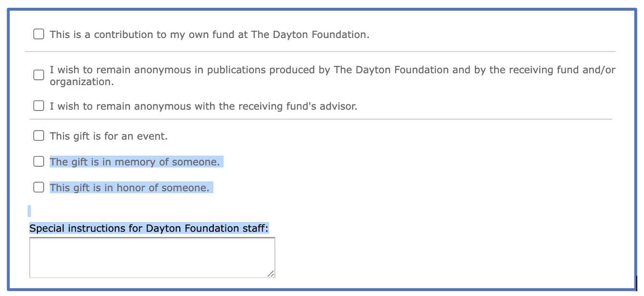644x296 pixels.
Task: Click the text area resize handle
Action: tap(271, 274)
